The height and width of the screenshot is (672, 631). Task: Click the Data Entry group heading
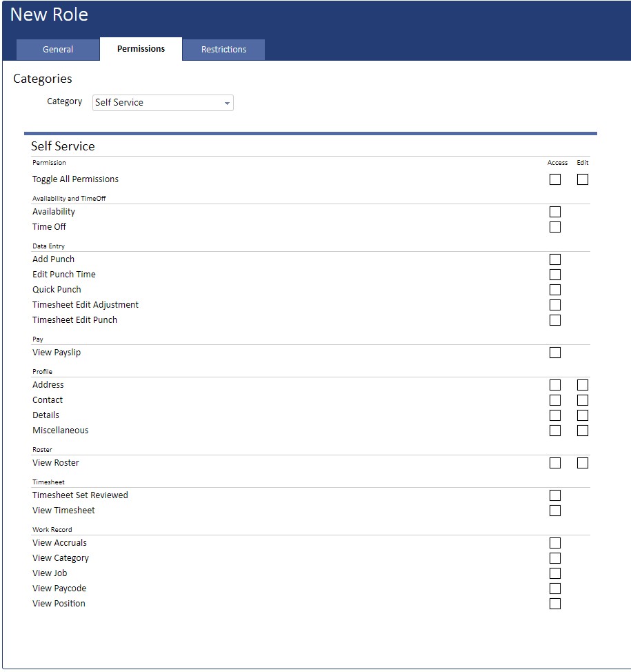click(48, 246)
